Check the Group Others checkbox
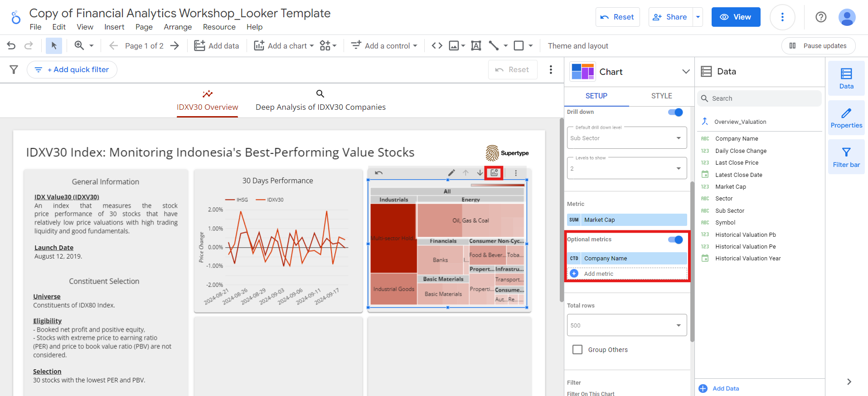Viewport: 868px width, 396px height. pos(577,350)
